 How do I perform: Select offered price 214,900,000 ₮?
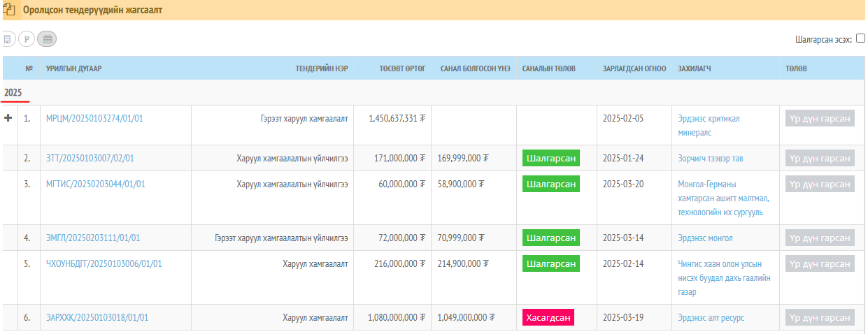point(462,263)
